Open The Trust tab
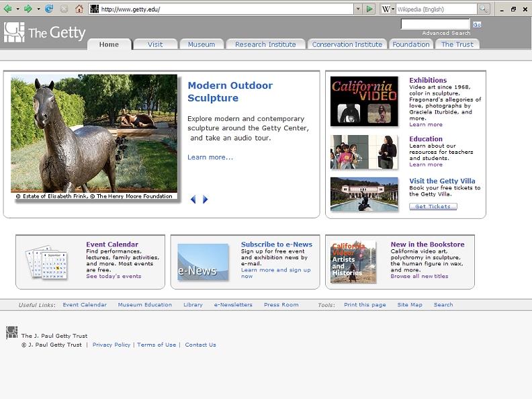Viewport: 532px width, 399px height. point(457,44)
